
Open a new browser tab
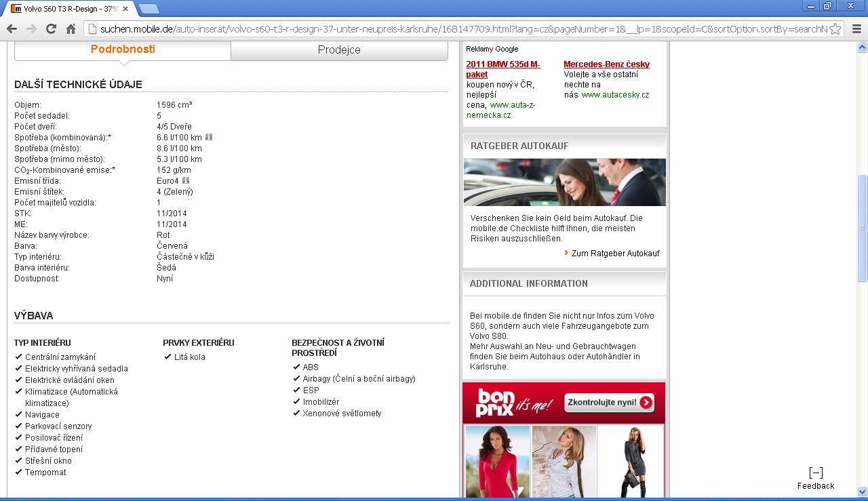click(149, 9)
